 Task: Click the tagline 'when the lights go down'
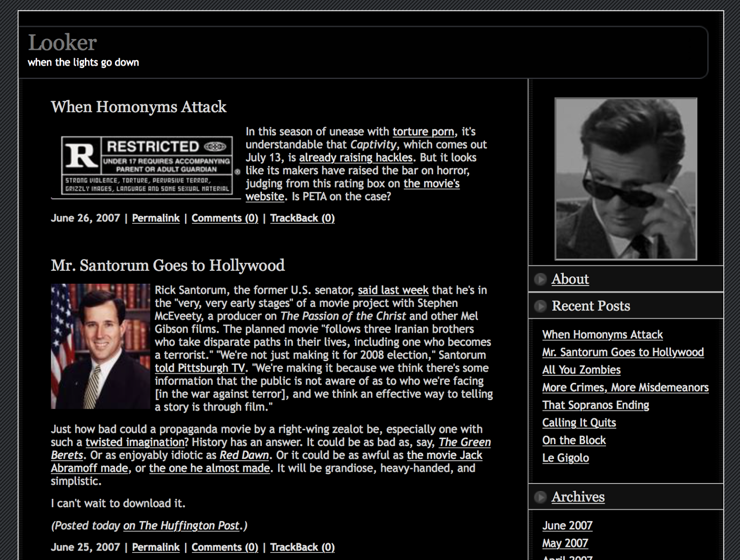(x=83, y=63)
